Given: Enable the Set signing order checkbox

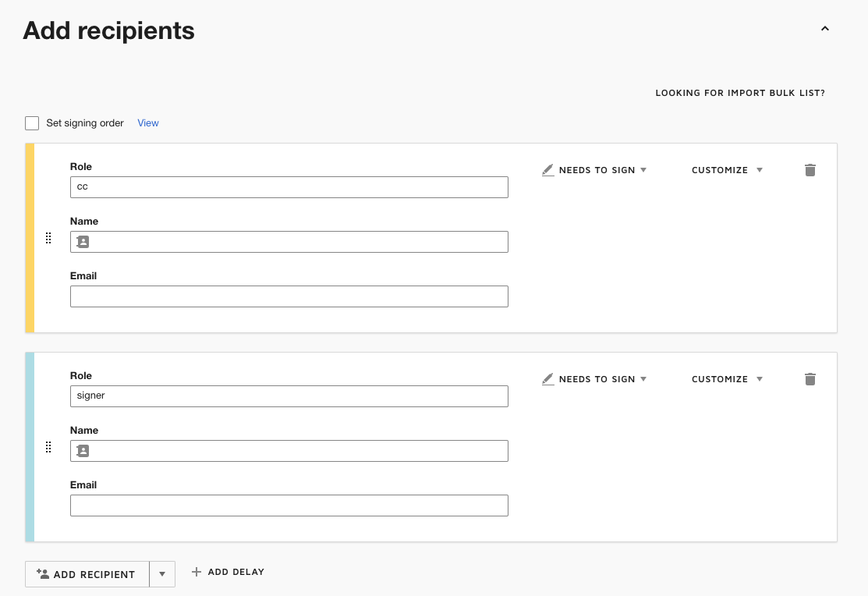Looking at the screenshot, I should pyautogui.click(x=32, y=123).
